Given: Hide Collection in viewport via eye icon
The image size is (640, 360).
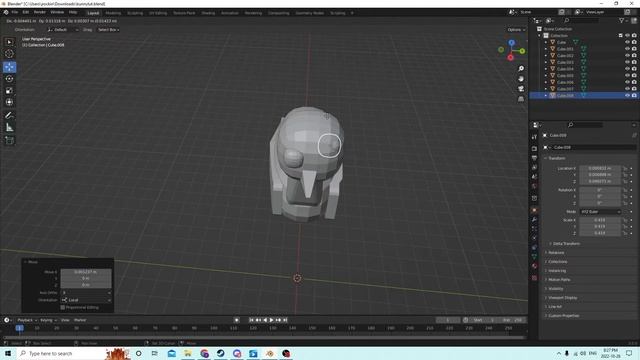Looking at the screenshot, I should coord(627,36).
